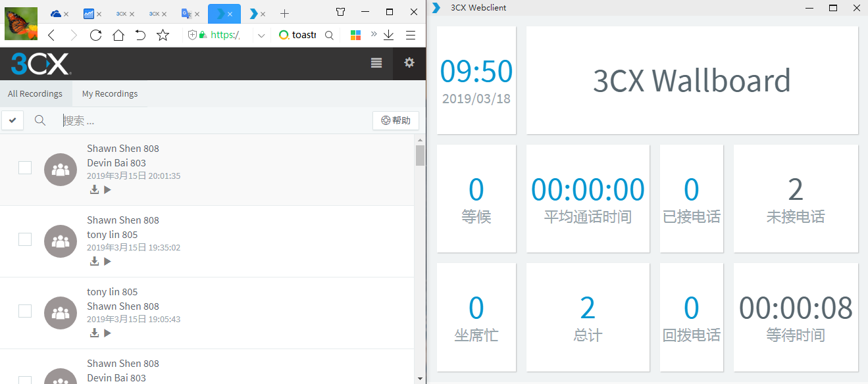Image resolution: width=868 pixels, height=384 pixels.
Task: Click the 3CX Wallboard title
Action: click(692, 80)
